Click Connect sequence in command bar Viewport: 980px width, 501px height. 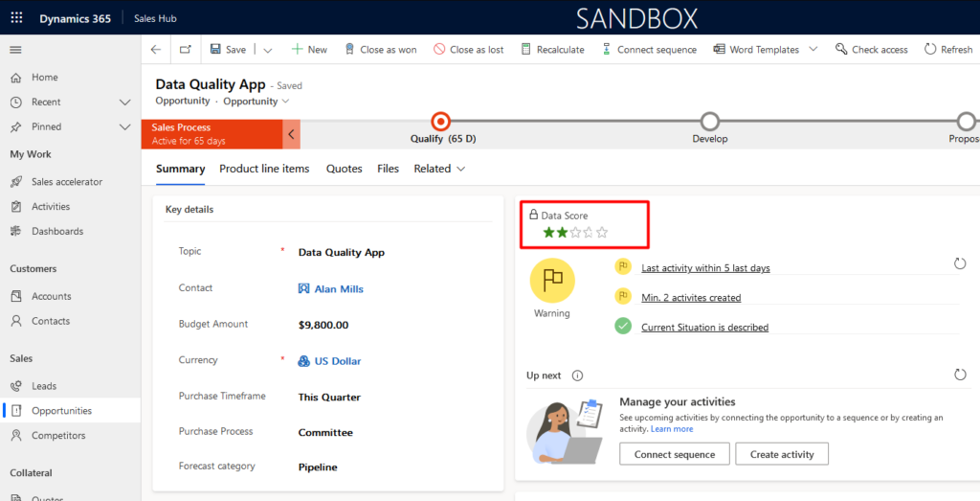coord(649,50)
